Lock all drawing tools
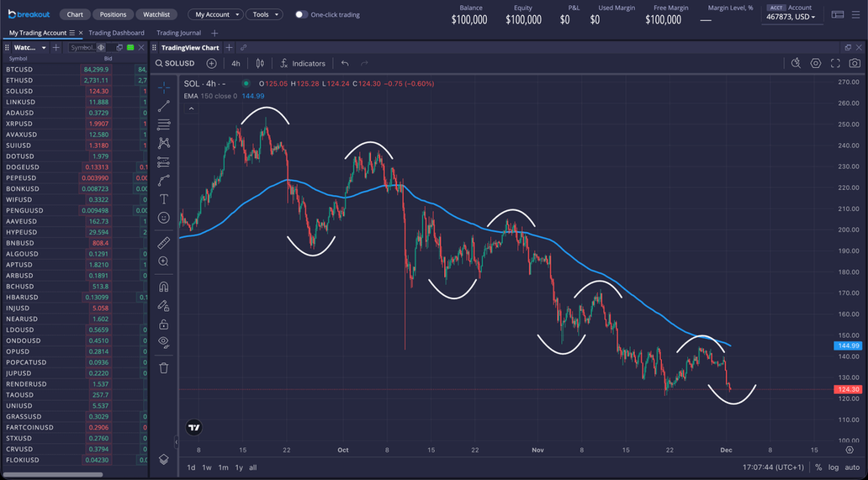Image resolution: width=868 pixels, height=480 pixels. [x=163, y=324]
